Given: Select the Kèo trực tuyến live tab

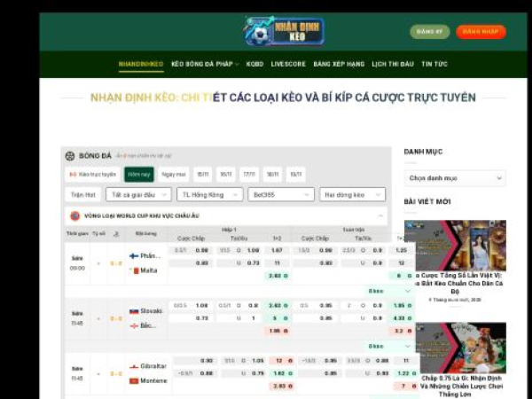Looking at the screenshot, I should tap(92, 175).
